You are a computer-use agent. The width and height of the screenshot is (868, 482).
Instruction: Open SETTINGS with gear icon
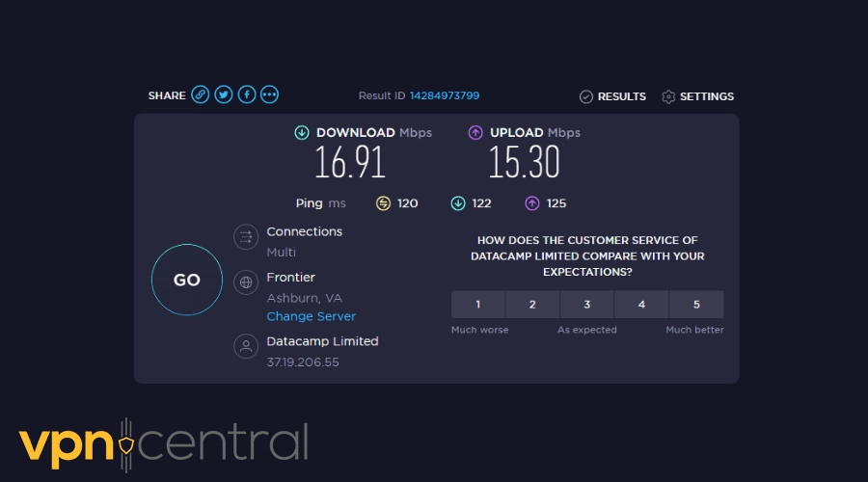coord(697,96)
